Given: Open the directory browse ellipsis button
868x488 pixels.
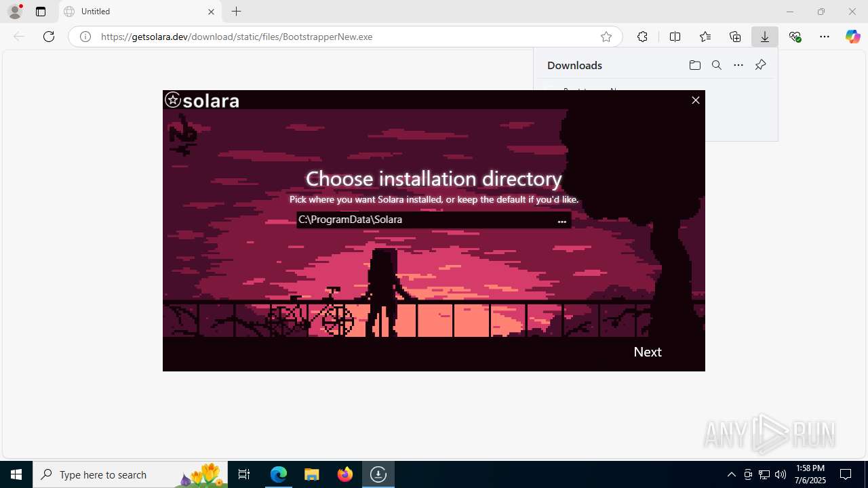Looking at the screenshot, I should (561, 220).
